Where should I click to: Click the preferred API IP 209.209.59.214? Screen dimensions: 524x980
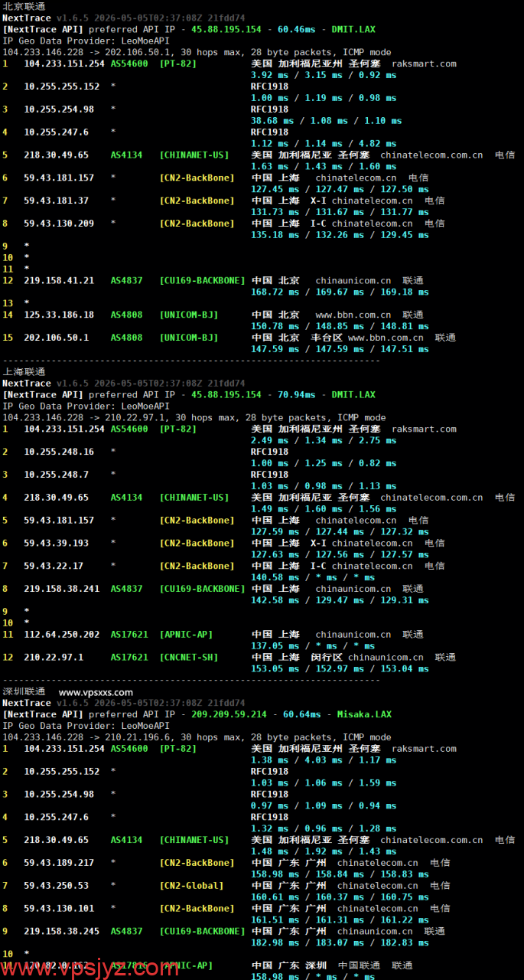(229, 714)
